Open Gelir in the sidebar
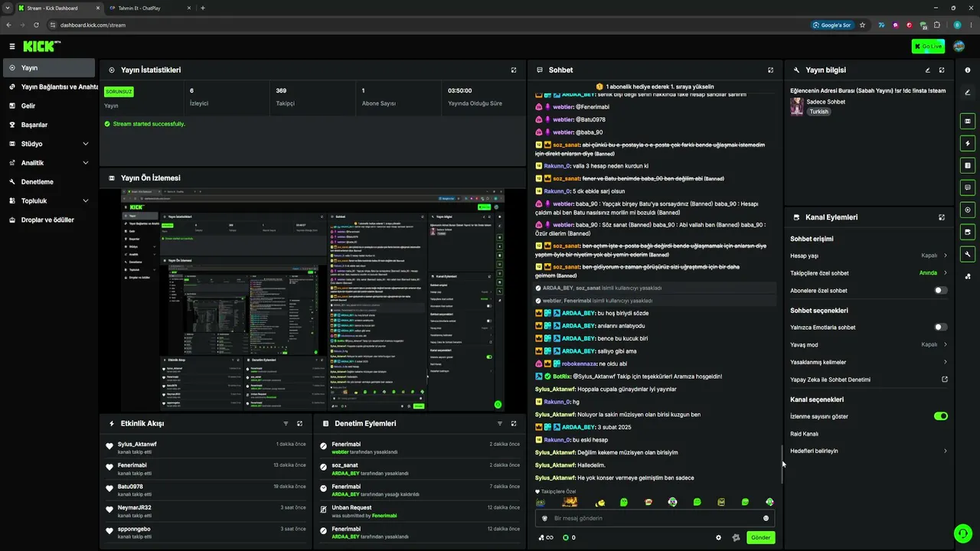This screenshot has width=980, height=551. point(50,106)
